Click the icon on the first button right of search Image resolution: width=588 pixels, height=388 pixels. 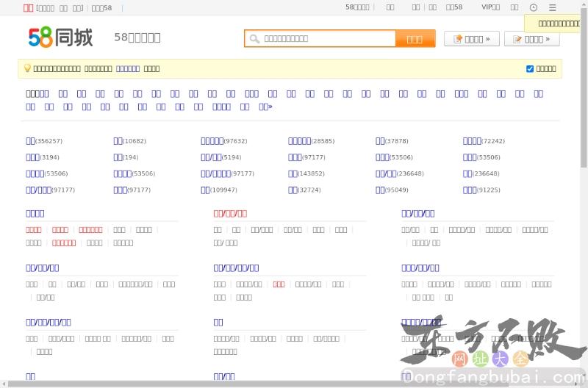click(x=458, y=39)
